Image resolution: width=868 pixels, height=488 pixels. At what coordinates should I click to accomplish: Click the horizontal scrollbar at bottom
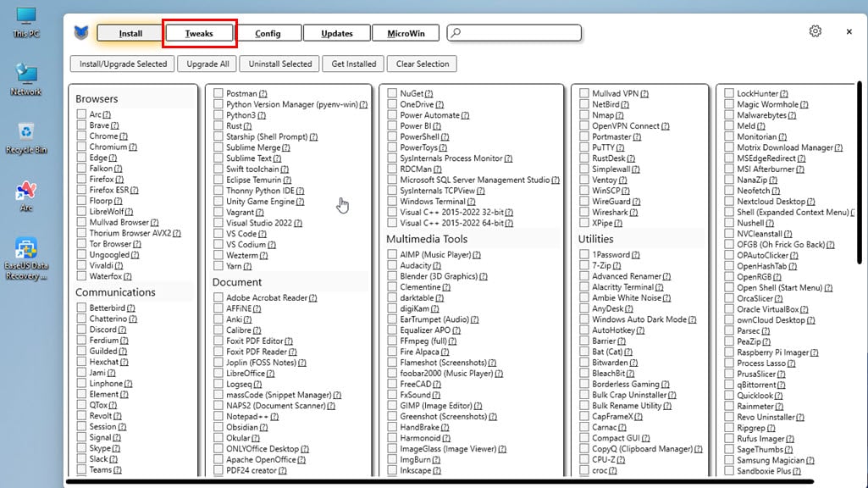(x=440, y=482)
